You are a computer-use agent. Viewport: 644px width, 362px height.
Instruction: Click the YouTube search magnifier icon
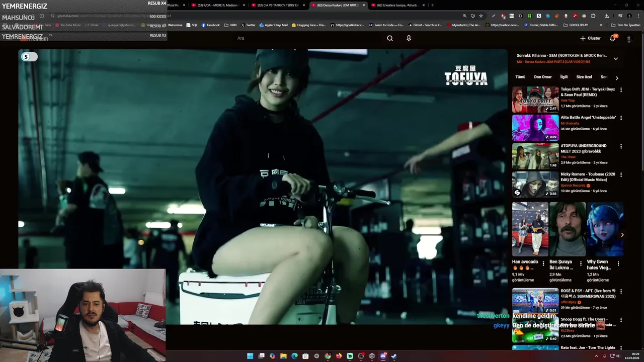(x=390, y=38)
